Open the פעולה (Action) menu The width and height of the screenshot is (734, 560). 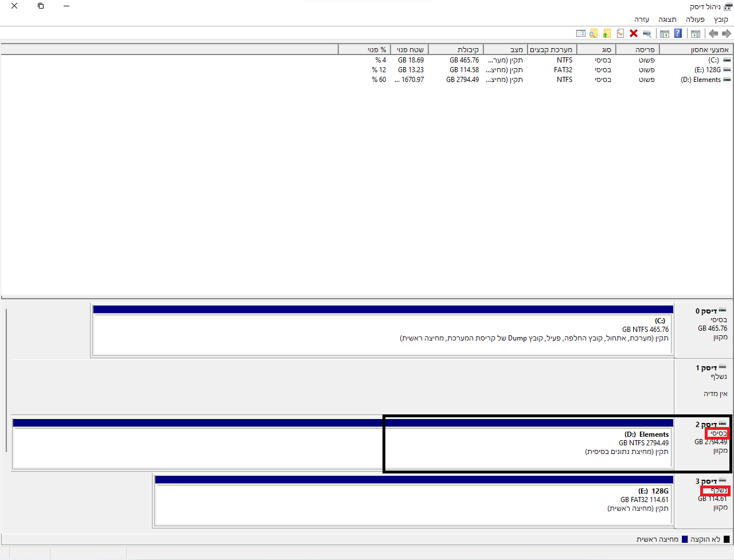(x=695, y=19)
